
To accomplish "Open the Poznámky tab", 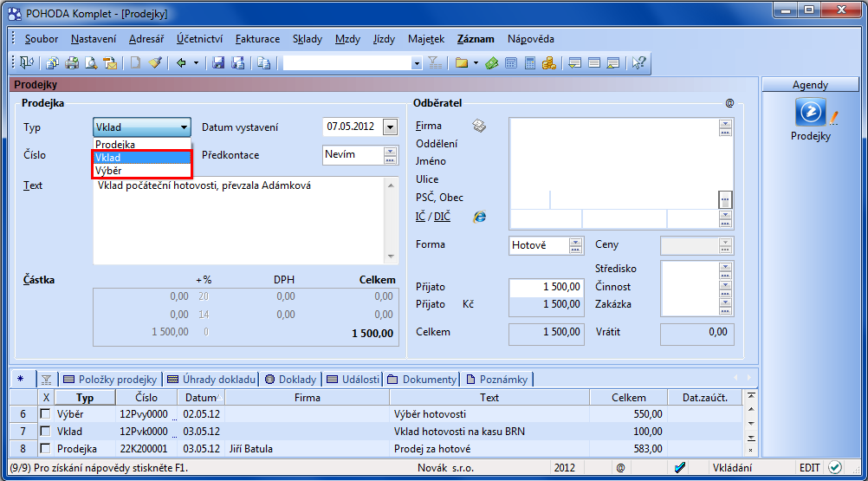I will (x=497, y=379).
